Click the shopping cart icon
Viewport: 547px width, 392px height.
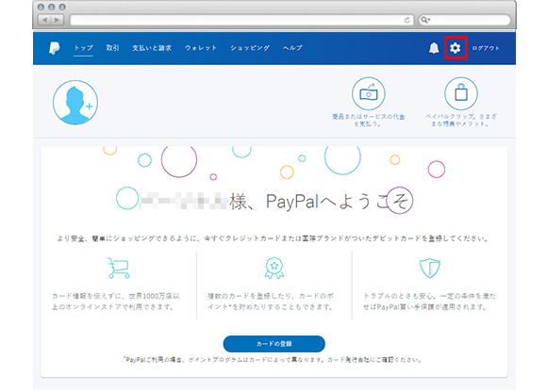119,268
